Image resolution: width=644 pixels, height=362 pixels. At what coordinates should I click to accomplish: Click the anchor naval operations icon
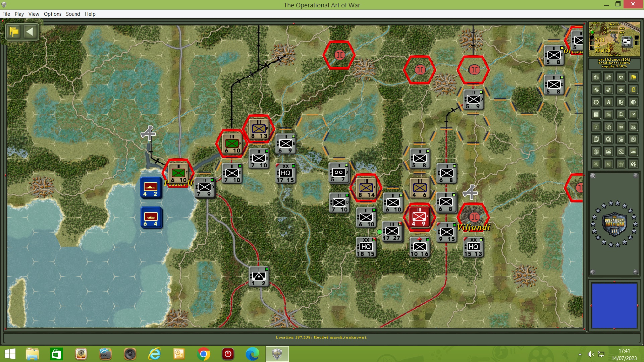coord(609,127)
